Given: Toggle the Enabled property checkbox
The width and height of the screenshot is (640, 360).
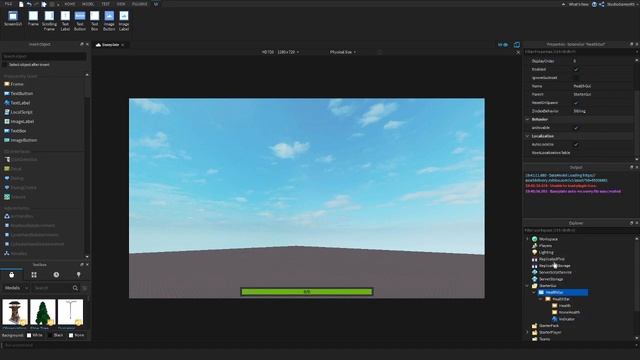Looking at the screenshot, I should tap(576, 69).
